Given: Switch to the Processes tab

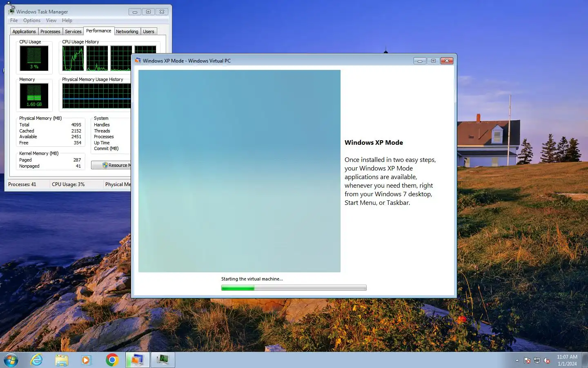Looking at the screenshot, I should pos(50,31).
